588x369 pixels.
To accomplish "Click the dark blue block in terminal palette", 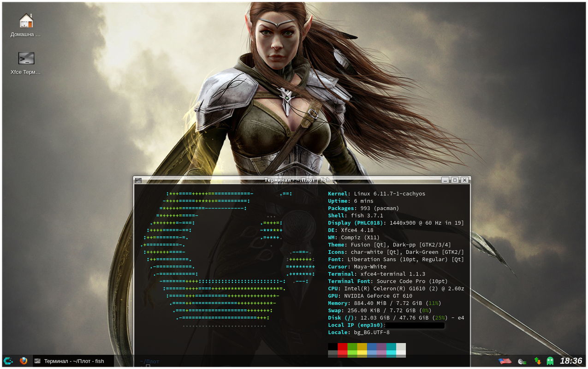I will tap(372, 347).
